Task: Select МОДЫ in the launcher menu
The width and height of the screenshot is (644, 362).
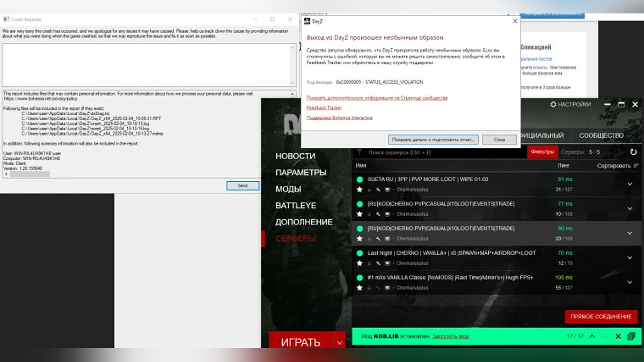Action: coord(288,189)
